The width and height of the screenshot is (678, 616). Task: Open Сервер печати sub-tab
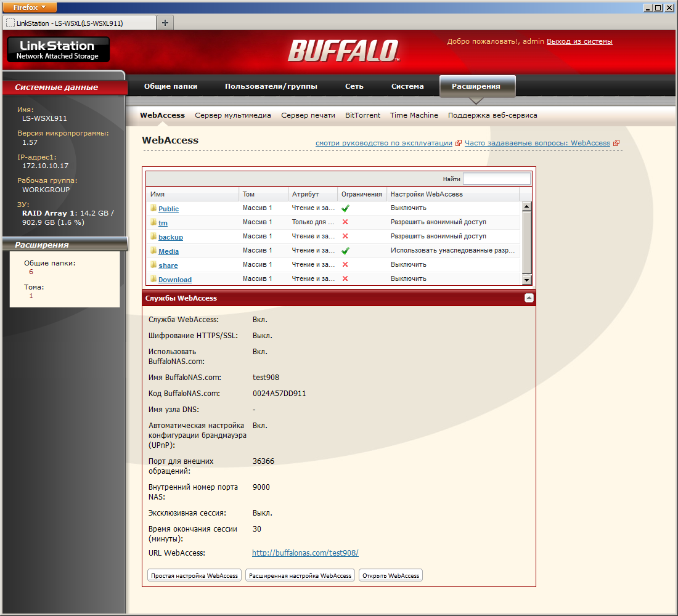click(x=308, y=115)
